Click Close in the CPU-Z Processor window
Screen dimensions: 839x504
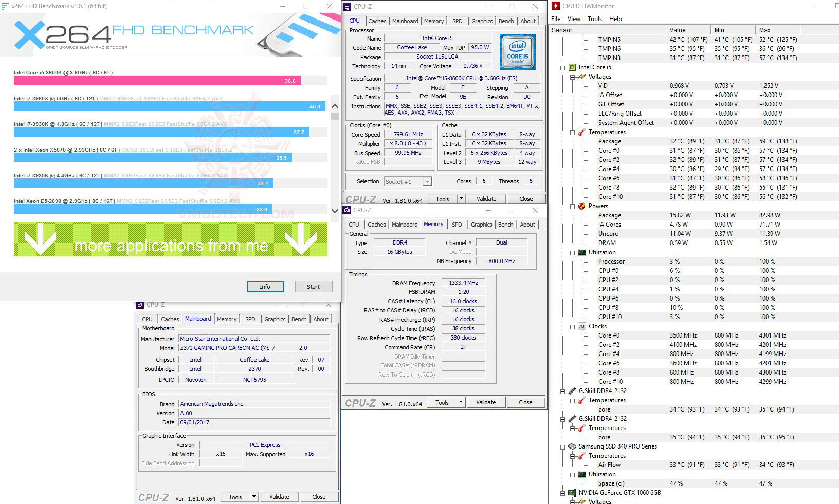coord(526,199)
